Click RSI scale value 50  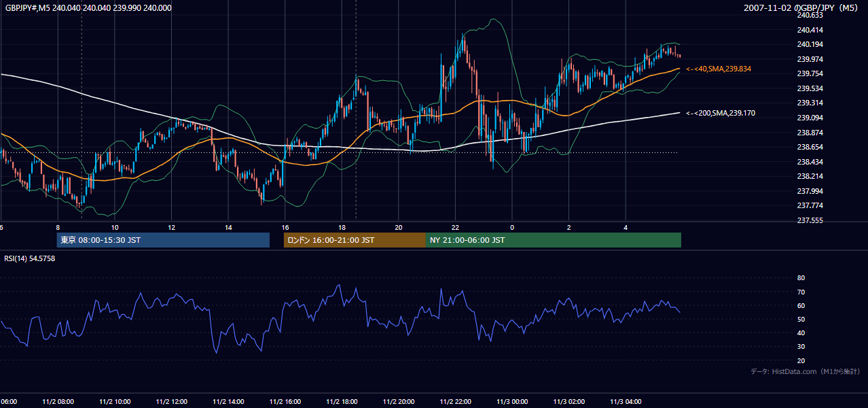801,319
